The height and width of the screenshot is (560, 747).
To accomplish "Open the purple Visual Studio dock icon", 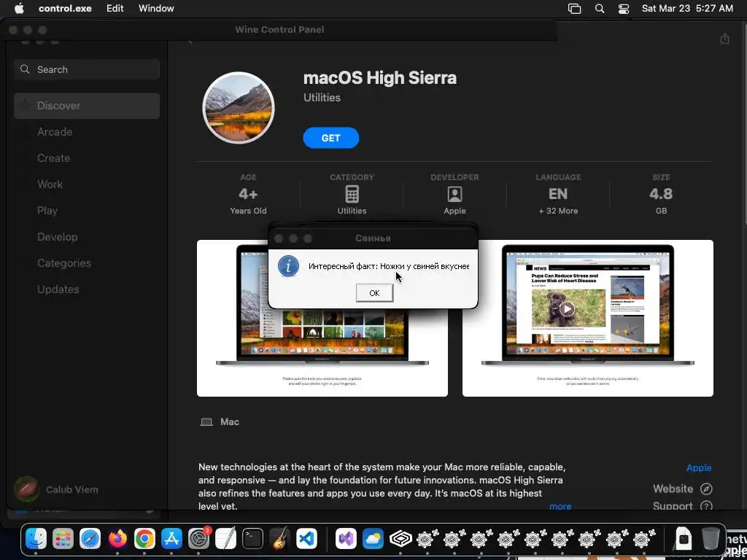I will (x=346, y=539).
